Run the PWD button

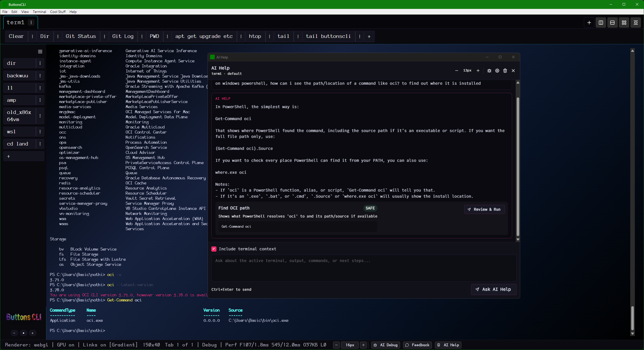(x=154, y=36)
